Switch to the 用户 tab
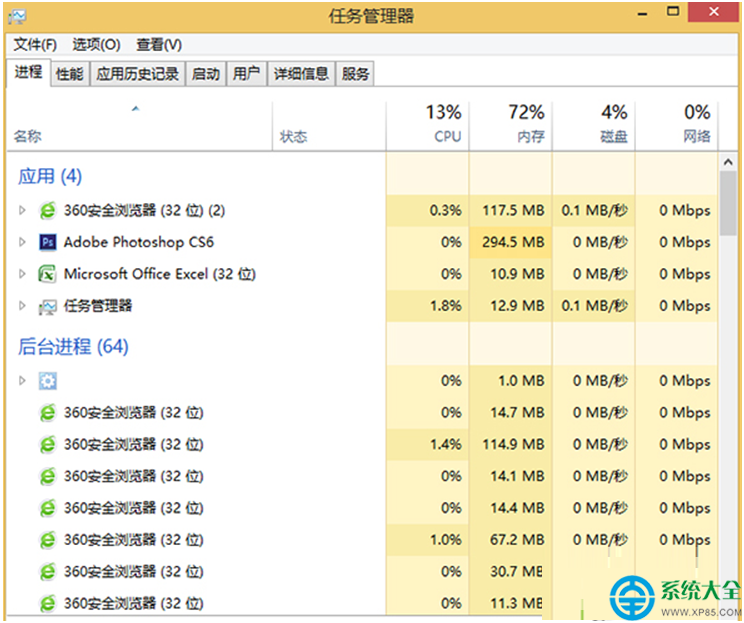744x623 pixels. (247, 74)
